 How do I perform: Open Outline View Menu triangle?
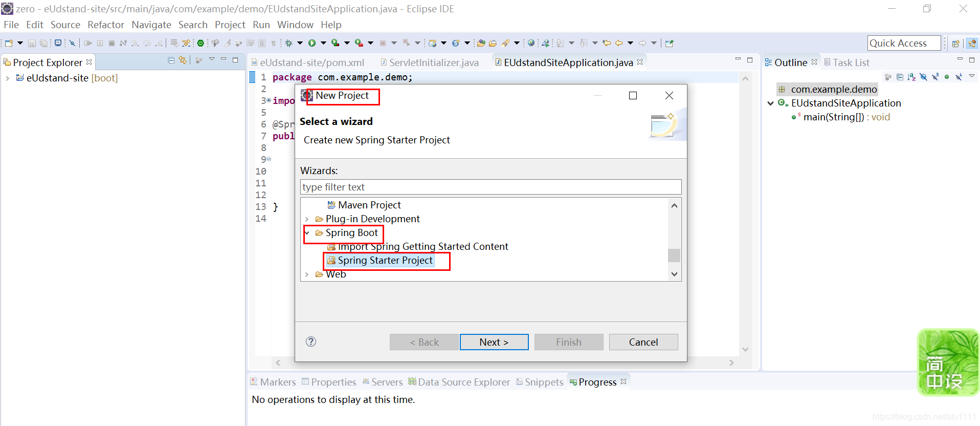coord(972,76)
